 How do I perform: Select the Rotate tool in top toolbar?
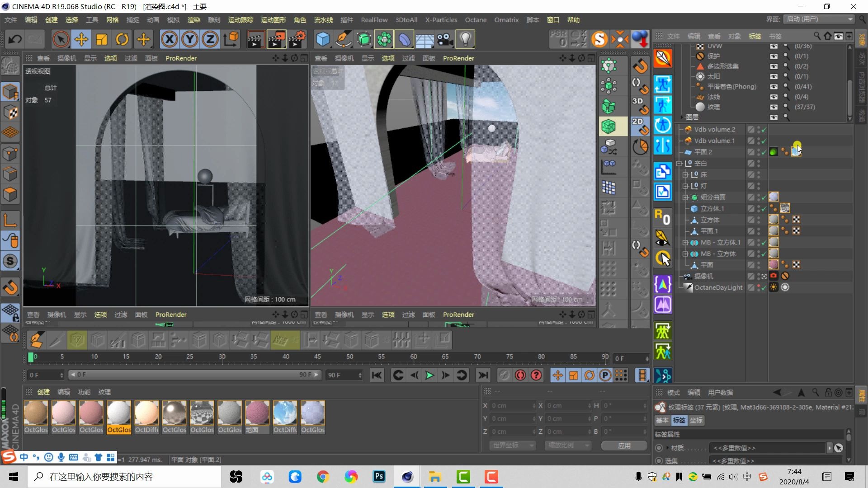point(122,39)
